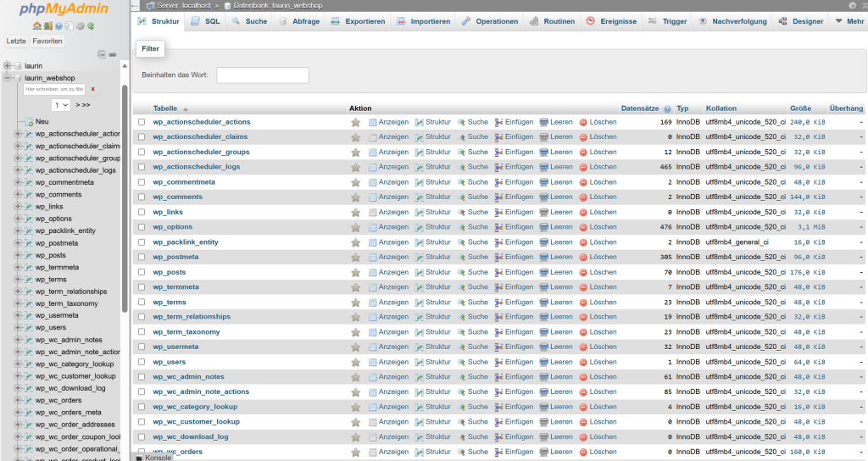Check the wp_actionscheduler_actions row checkbox
Viewport: 868px width, 461px height.
pyautogui.click(x=142, y=122)
